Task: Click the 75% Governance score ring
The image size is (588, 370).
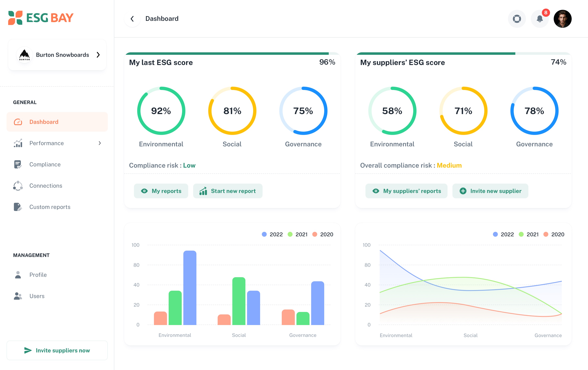Action: (303, 111)
